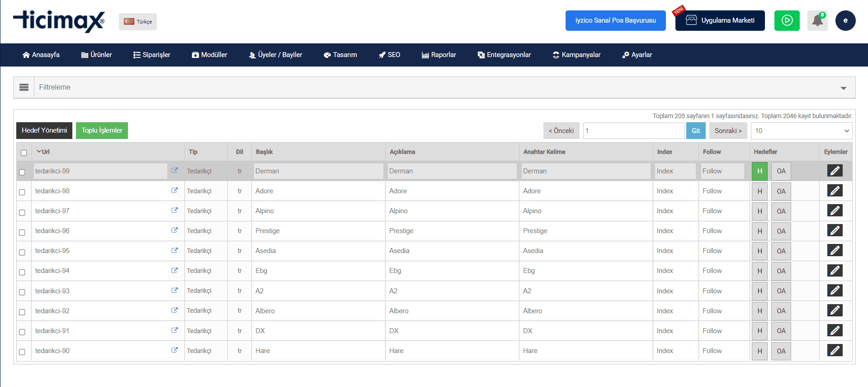
Task: Select the tedarikci-97 row checkbox
Action: click(x=22, y=212)
